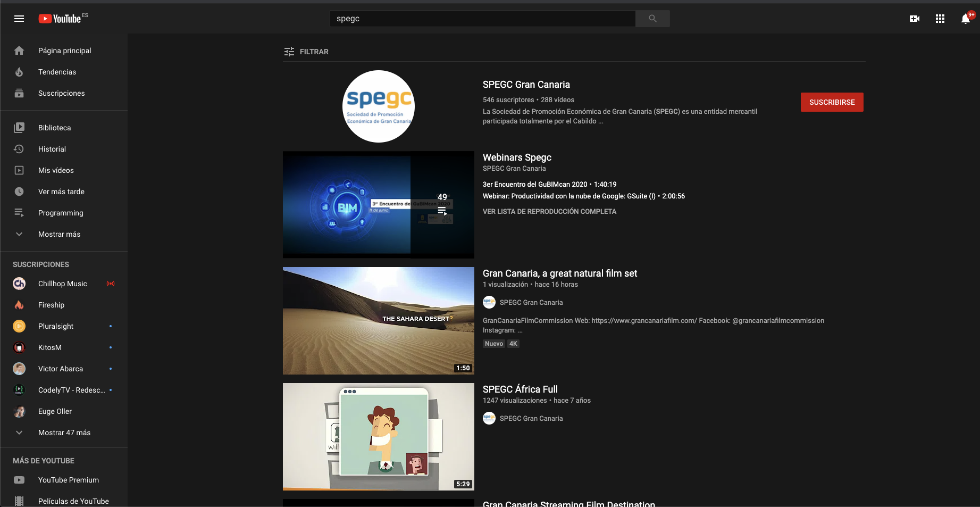Click SPEGC Gran Canaria under Webinars Spegc

514,168
